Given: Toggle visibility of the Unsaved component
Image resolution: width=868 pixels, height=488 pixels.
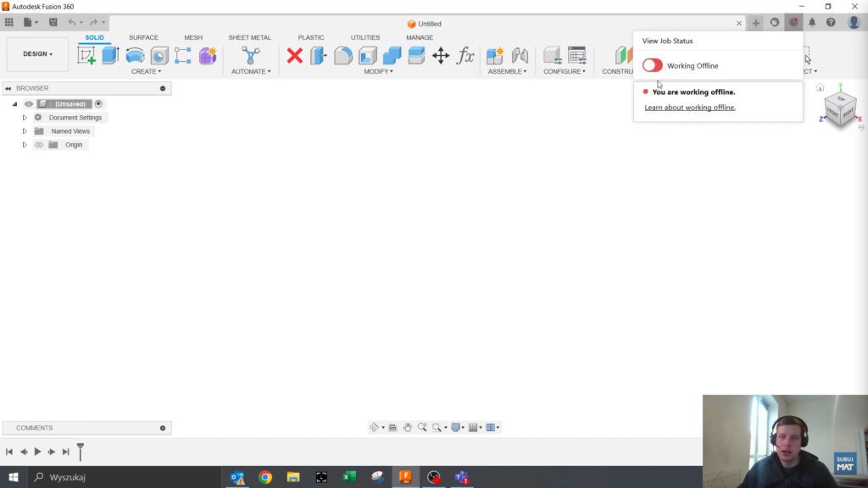Looking at the screenshot, I should (x=28, y=104).
